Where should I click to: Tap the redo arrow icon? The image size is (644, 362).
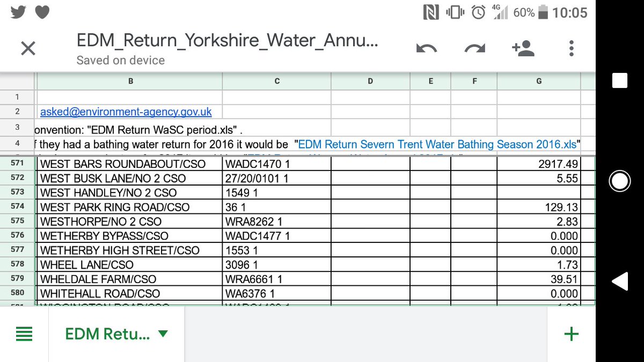tap(474, 49)
